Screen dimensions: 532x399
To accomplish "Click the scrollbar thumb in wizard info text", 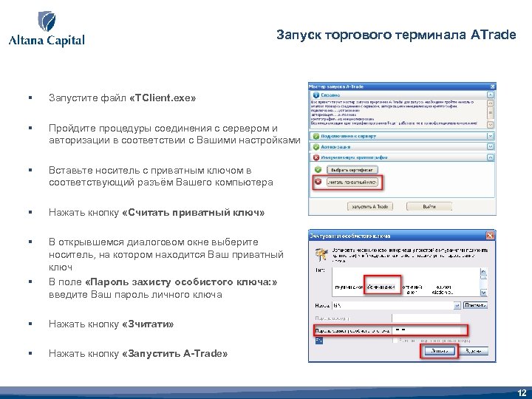I will coord(491,112).
